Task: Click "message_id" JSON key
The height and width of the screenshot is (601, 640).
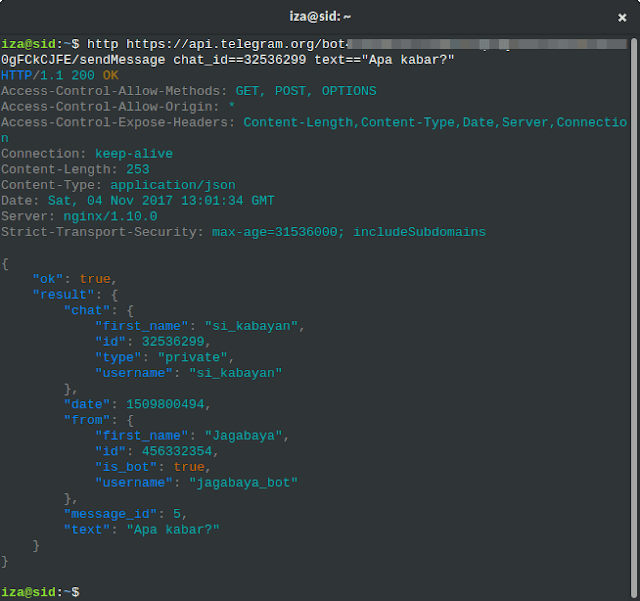Action: point(110,514)
